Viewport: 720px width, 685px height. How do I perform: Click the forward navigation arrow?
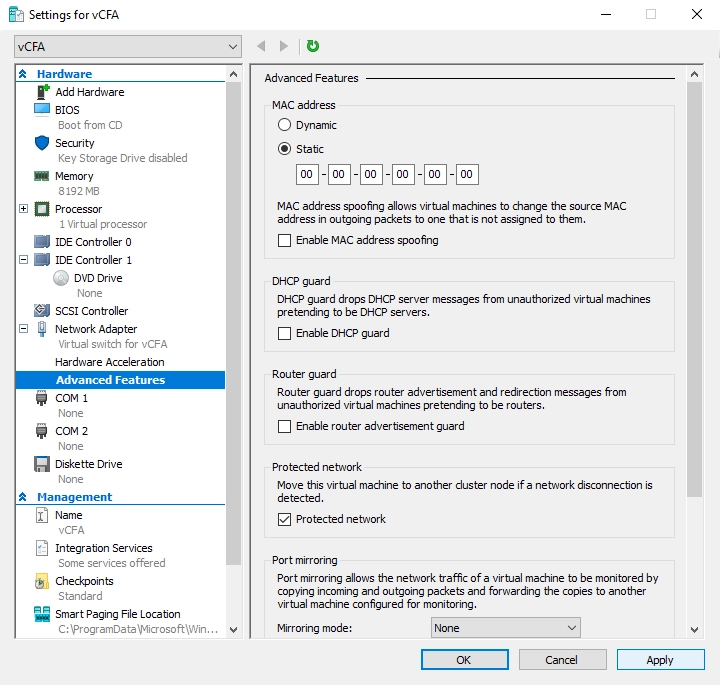(x=284, y=46)
